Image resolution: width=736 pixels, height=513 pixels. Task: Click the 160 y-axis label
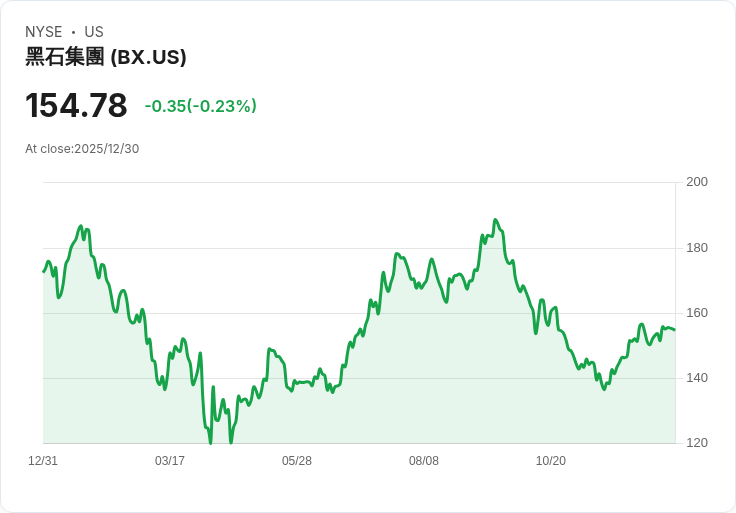(697, 313)
